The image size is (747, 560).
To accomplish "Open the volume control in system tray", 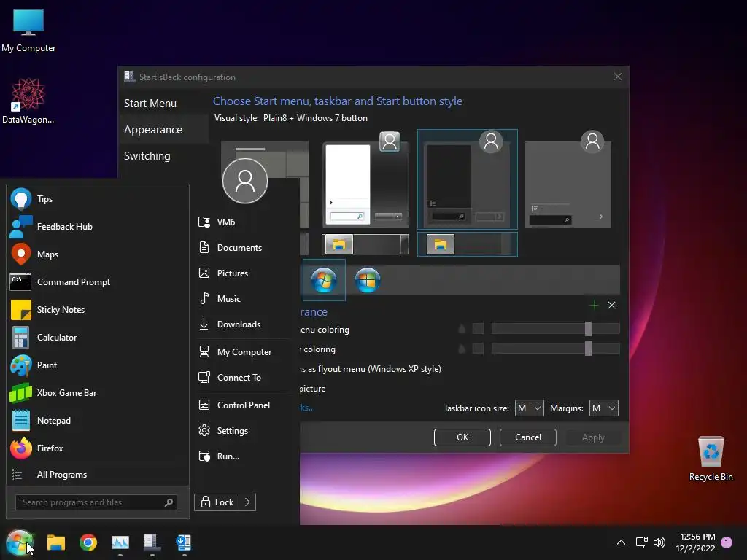I will pyautogui.click(x=659, y=542).
